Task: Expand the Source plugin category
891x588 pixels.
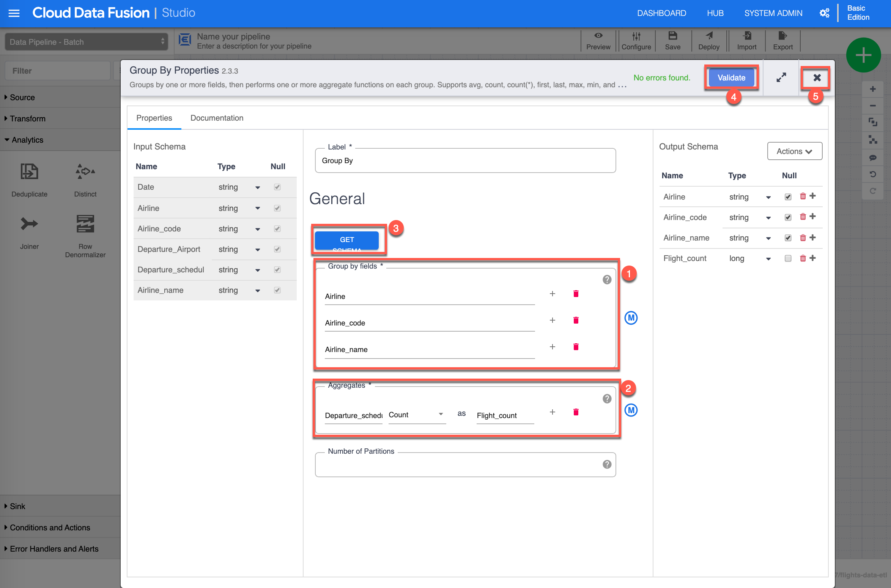Action: [x=22, y=97]
